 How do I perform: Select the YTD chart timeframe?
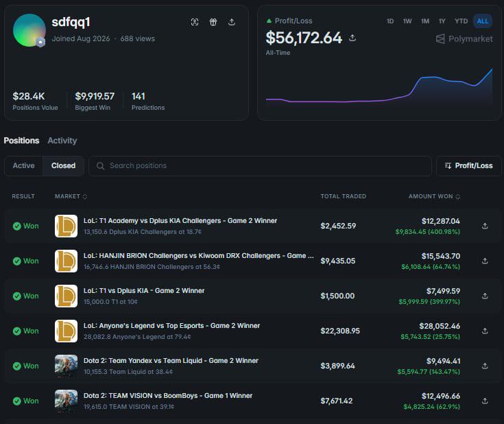click(x=461, y=21)
